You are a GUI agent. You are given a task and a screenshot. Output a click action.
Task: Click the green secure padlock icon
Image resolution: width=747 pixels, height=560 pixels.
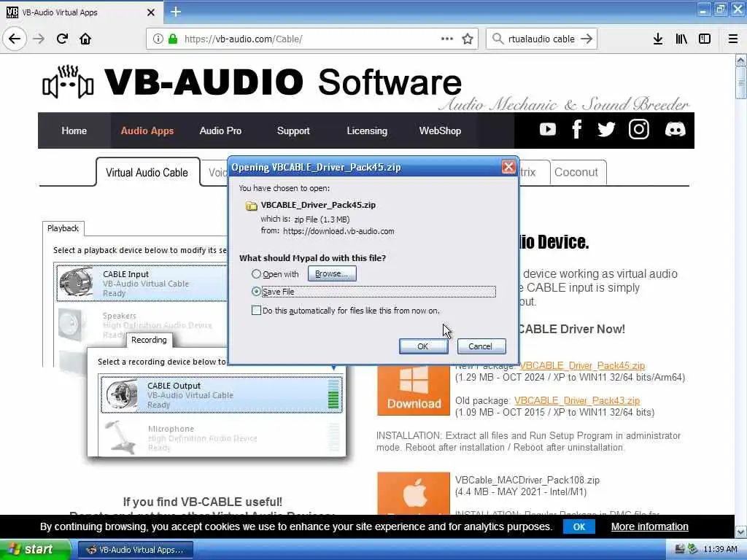(x=173, y=39)
